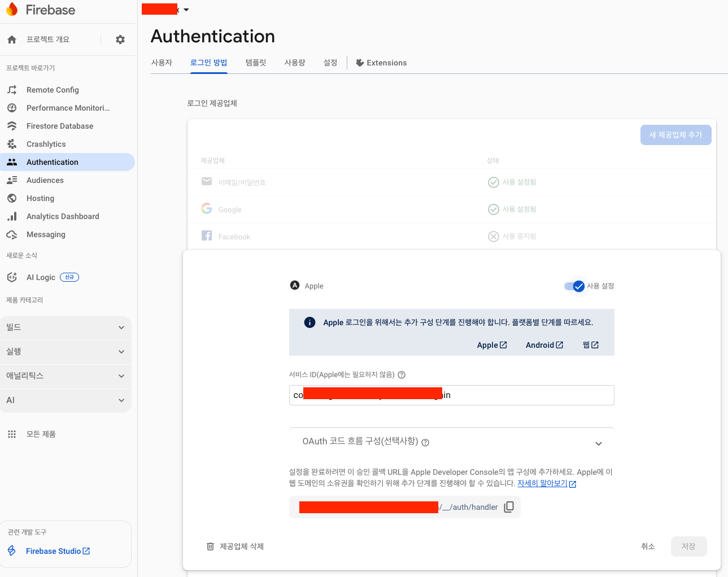The image size is (728, 577).
Task: Click the Crashlytics icon in sidebar
Action: pyautogui.click(x=12, y=144)
